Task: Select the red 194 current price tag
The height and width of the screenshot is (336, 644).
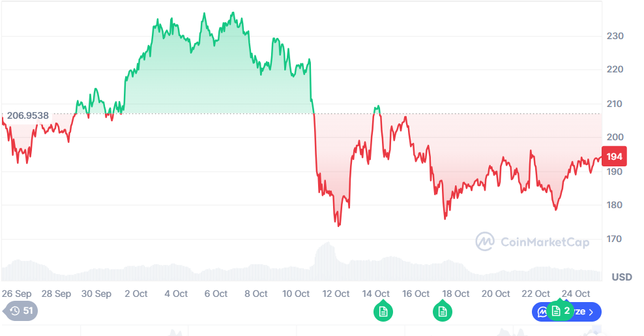Action: [615, 157]
